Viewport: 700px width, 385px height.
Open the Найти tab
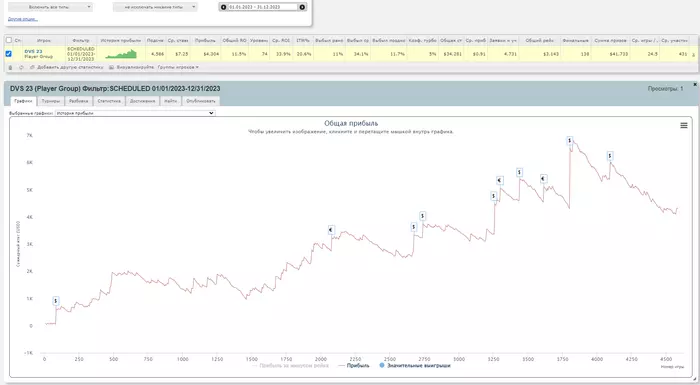[171, 101]
